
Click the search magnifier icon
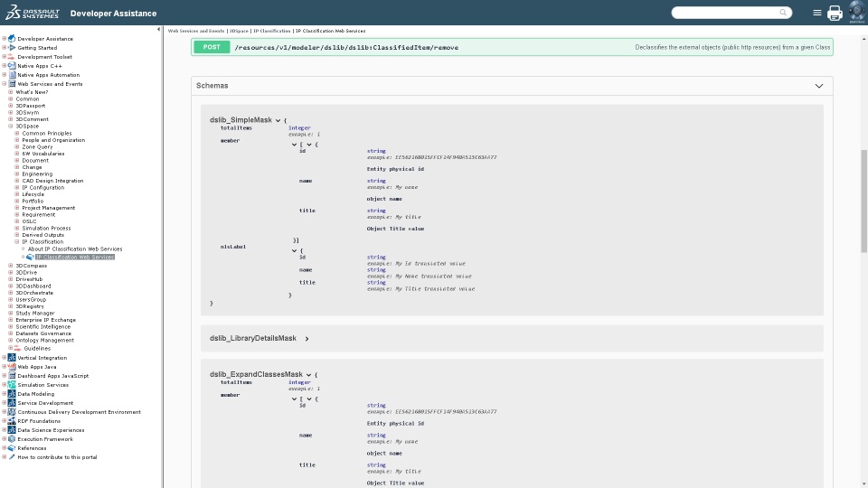point(783,12)
